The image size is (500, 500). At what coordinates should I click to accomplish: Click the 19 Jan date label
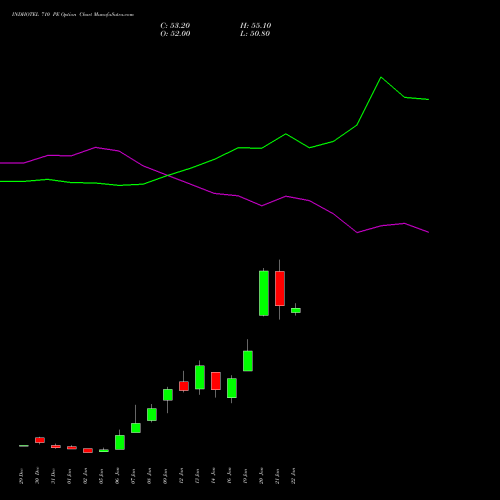245,476
